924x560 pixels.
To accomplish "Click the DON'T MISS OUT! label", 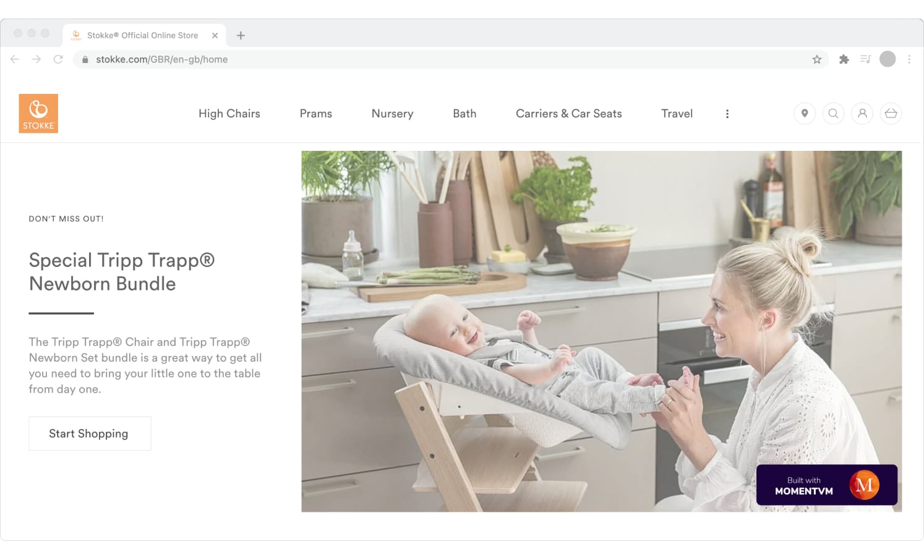I will 66,219.
